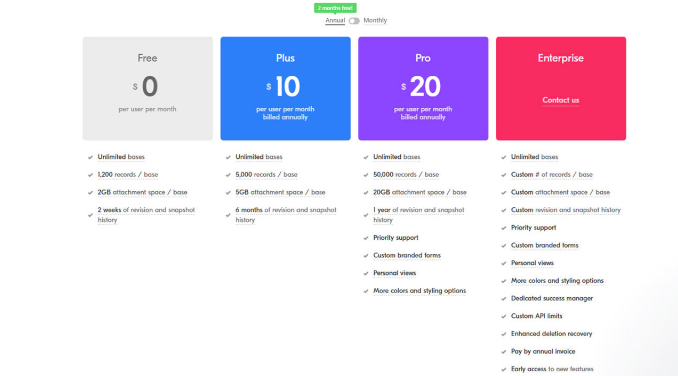Select the Annual billing option

(335, 20)
